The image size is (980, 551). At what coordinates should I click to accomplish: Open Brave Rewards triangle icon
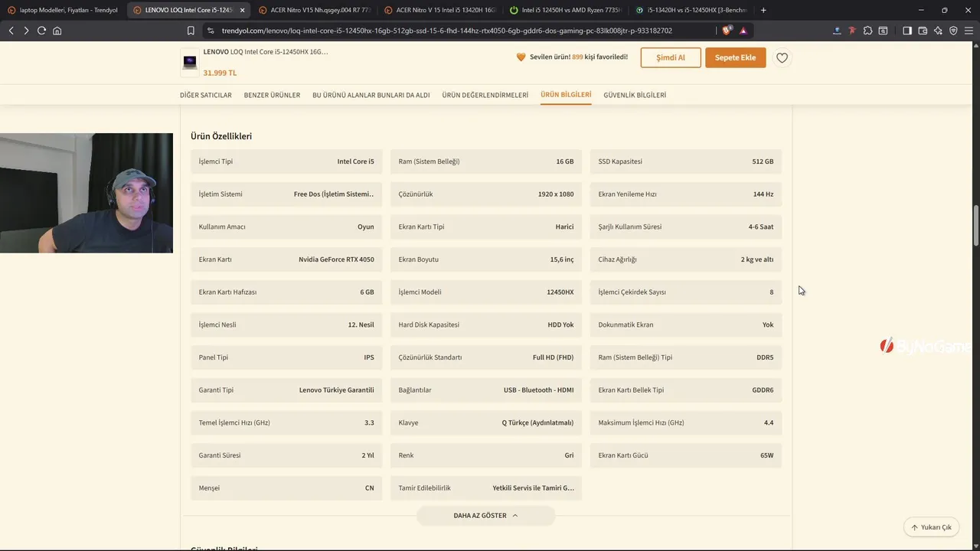[743, 31]
